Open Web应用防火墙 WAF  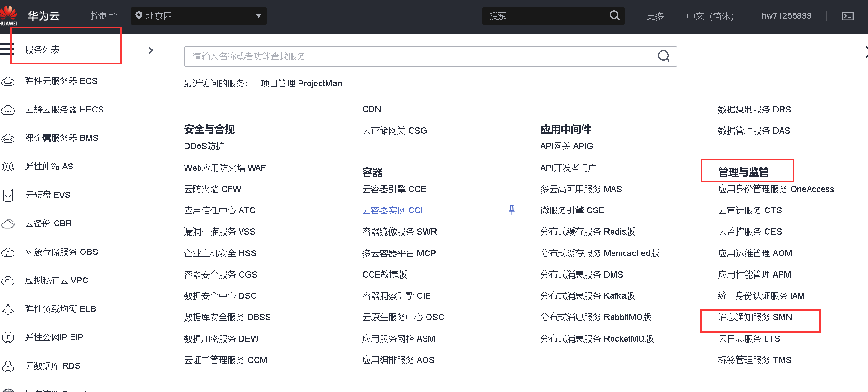click(x=225, y=168)
